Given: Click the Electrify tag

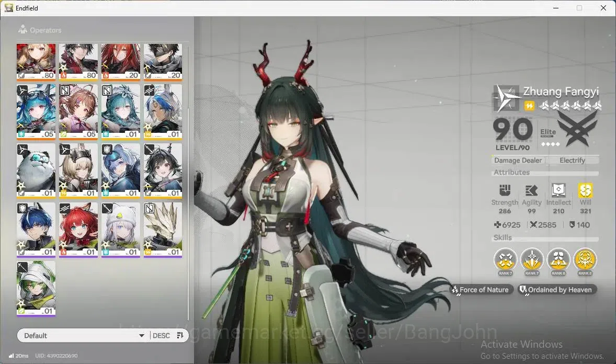Looking at the screenshot, I should (573, 161).
